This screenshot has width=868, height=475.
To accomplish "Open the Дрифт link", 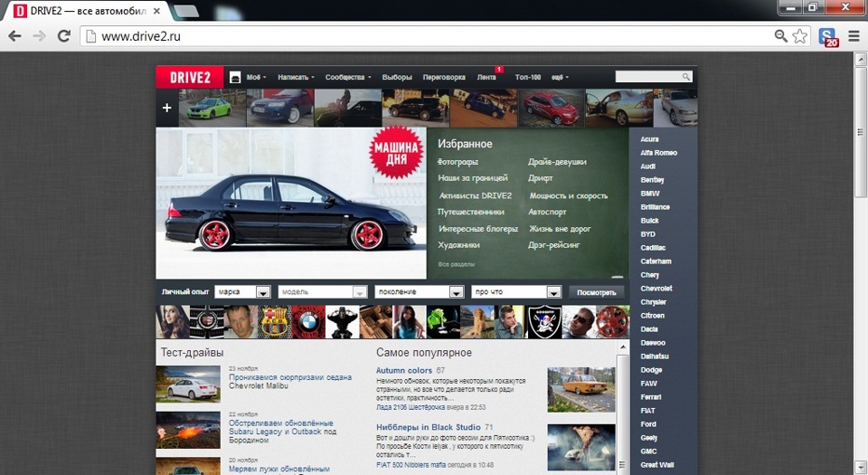I will (541, 178).
